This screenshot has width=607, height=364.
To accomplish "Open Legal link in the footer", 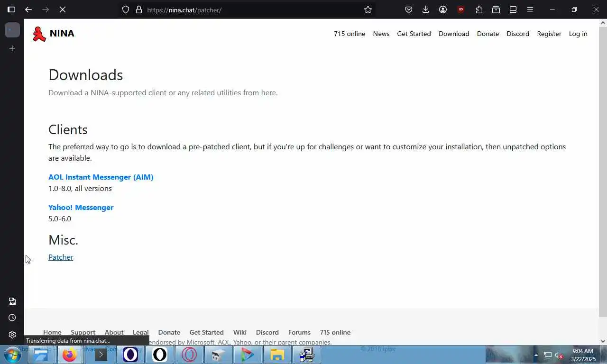I will coord(141,332).
